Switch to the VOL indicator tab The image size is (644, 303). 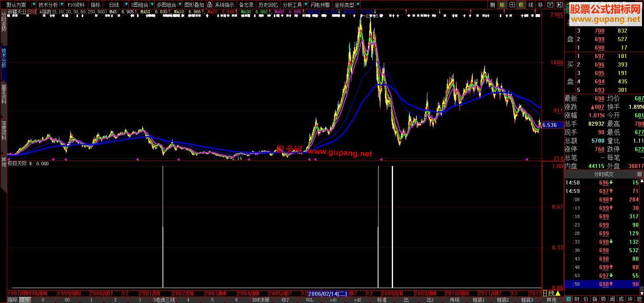(x=309, y=300)
